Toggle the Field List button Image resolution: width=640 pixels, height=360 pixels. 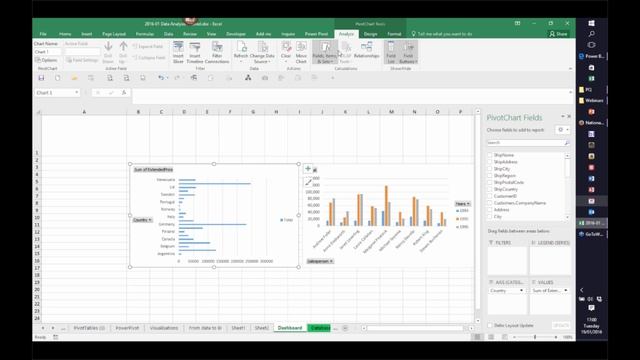[391, 52]
